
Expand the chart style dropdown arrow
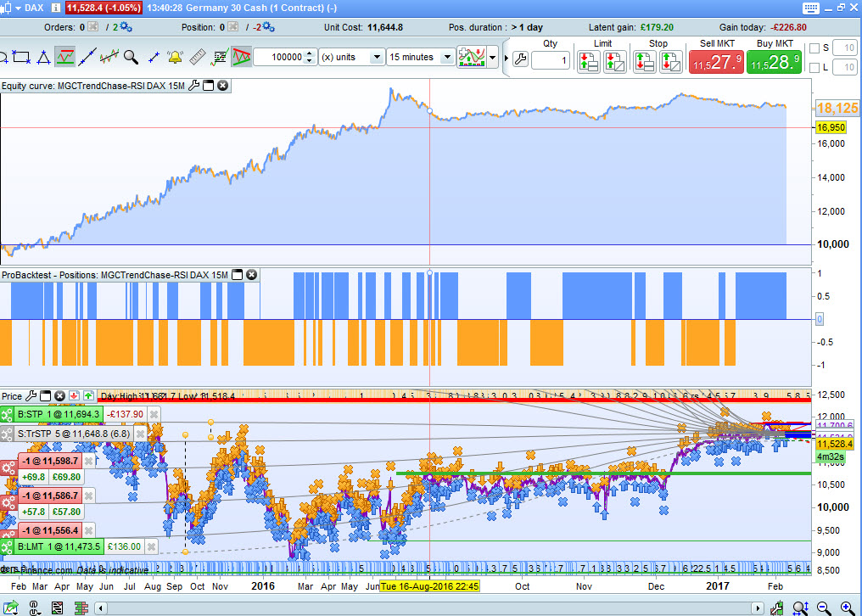coord(493,58)
